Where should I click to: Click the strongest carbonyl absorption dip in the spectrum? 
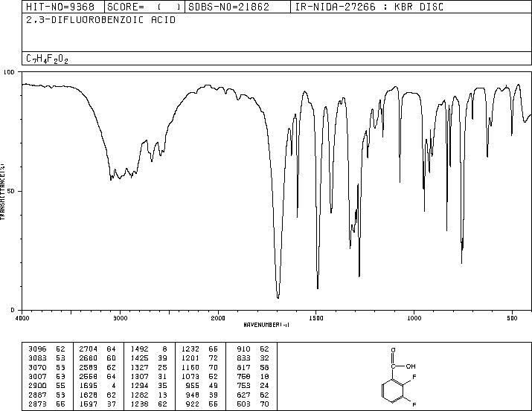(x=278, y=297)
